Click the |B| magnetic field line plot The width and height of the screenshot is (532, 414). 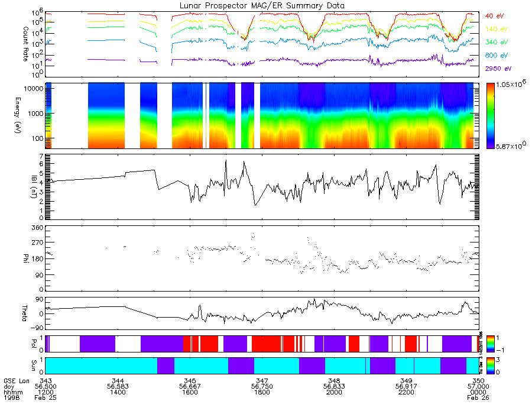pyautogui.click(x=262, y=187)
